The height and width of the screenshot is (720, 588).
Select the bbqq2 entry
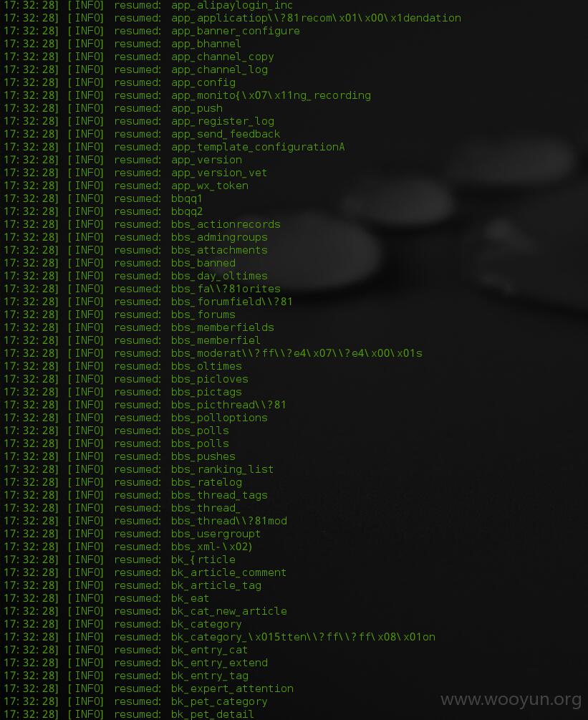click(x=187, y=211)
